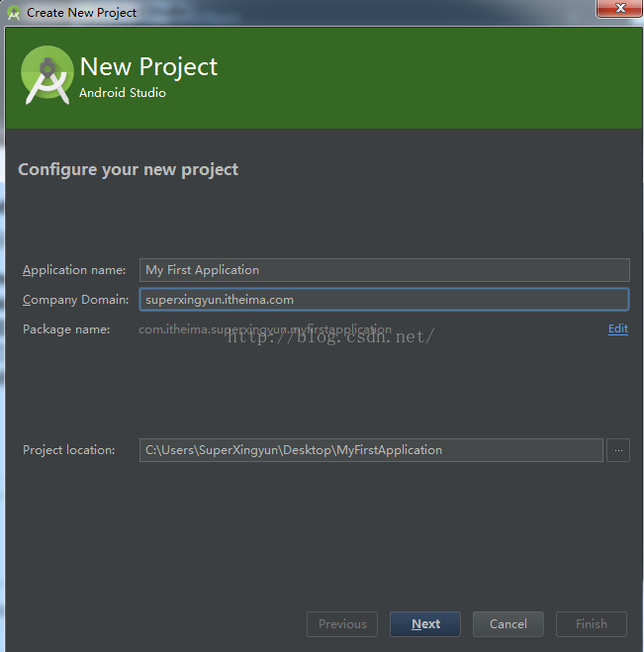Click the Edit link for the package name
The width and height of the screenshot is (644, 652).
coord(617,328)
